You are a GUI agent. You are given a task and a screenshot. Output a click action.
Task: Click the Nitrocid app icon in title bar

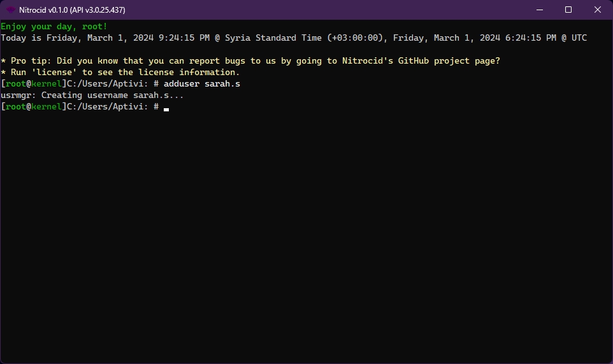click(11, 10)
